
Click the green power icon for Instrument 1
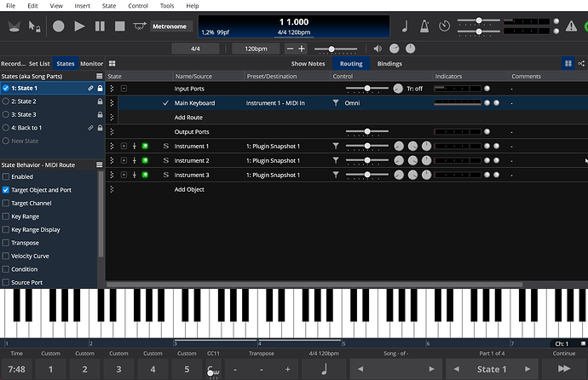point(145,147)
